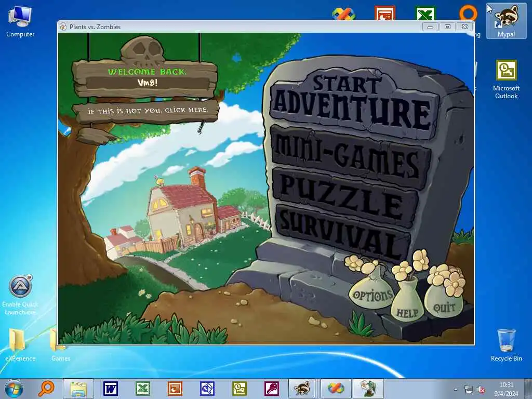Click the Plants vs. Zombies window title icon

click(x=63, y=27)
